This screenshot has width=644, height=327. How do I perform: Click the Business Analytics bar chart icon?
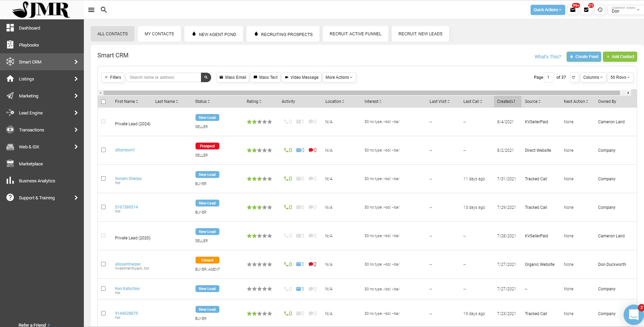tap(10, 181)
